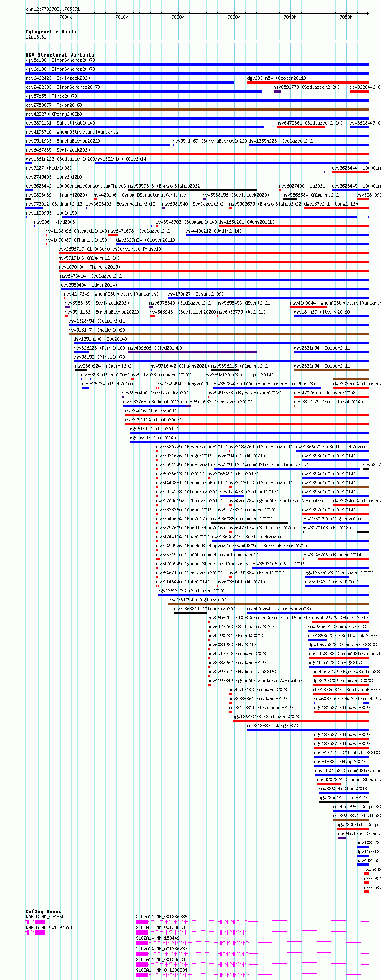Viewport: 381px width, 980px height.
Task: Select dgv61n111 (Lou2015) variant
Action: [x=154, y=429]
